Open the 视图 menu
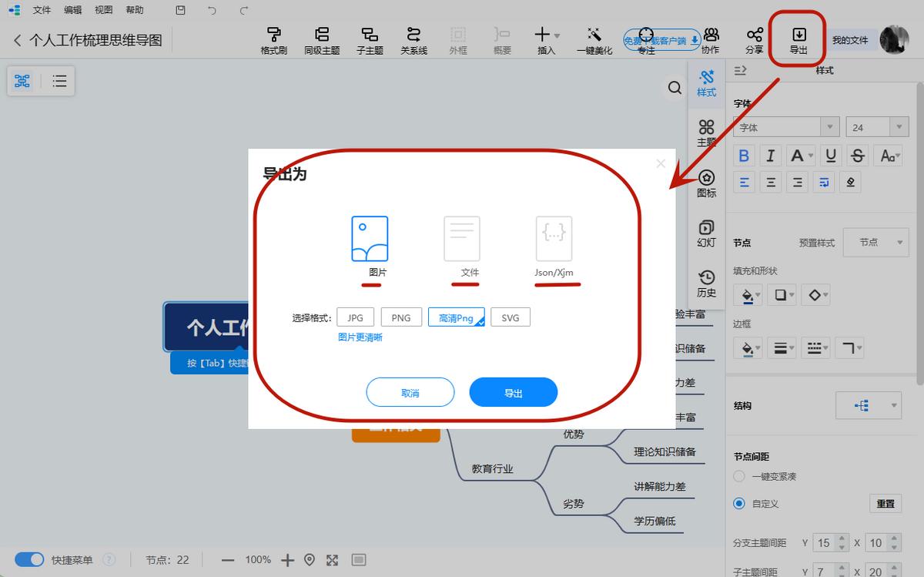This screenshot has height=577, width=924. click(x=104, y=10)
